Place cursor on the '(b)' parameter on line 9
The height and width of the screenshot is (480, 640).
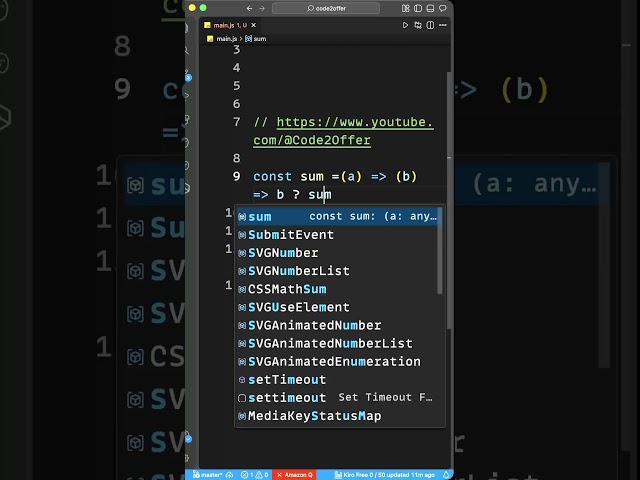point(406,176)
